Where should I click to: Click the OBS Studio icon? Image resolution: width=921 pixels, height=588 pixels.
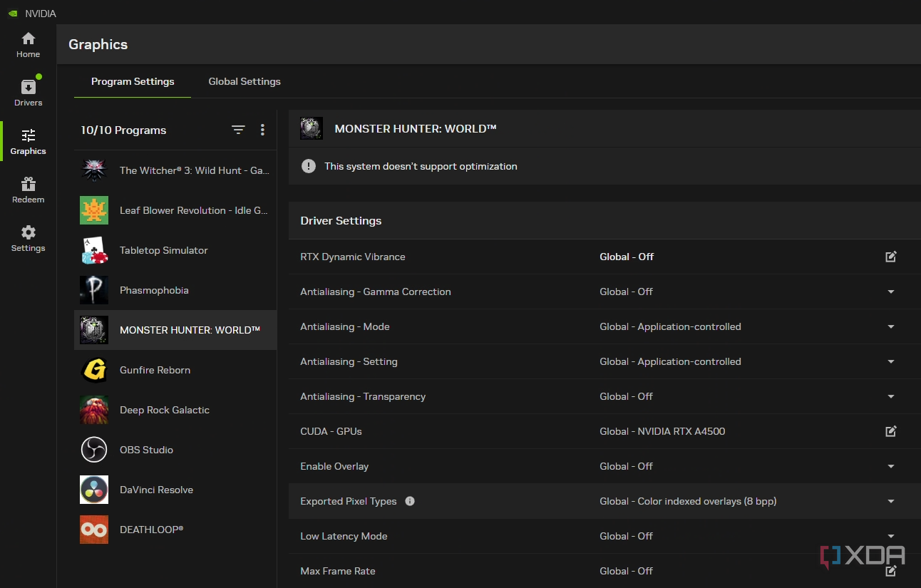click(94, 450)
